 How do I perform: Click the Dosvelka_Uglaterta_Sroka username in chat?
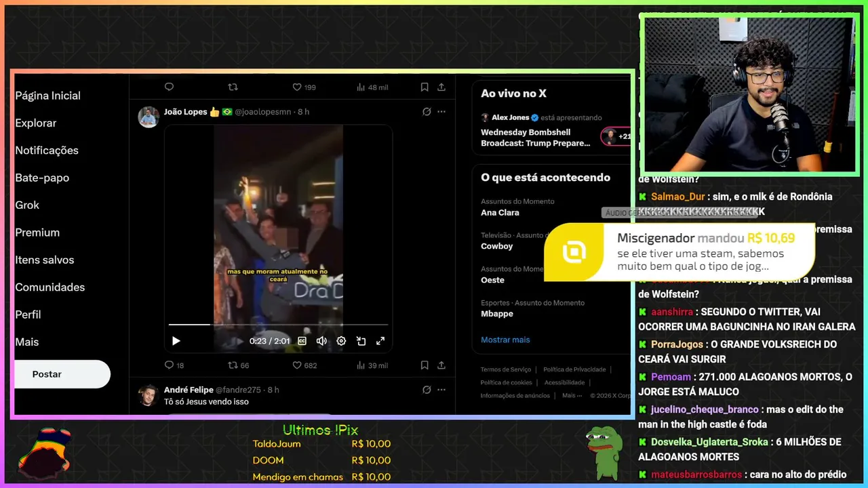(x=710, y=442)
